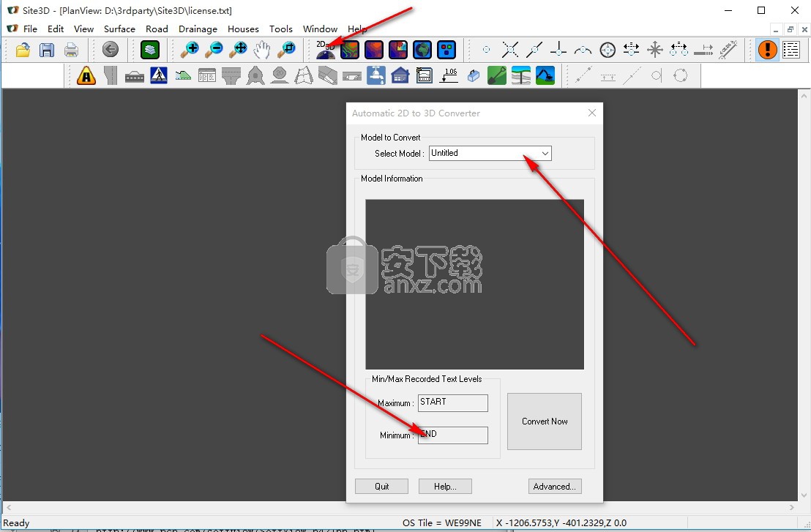Viewport: 811px width, 532px height.
Task: Select the zoom out magnifier
Action: coord(213,50)
